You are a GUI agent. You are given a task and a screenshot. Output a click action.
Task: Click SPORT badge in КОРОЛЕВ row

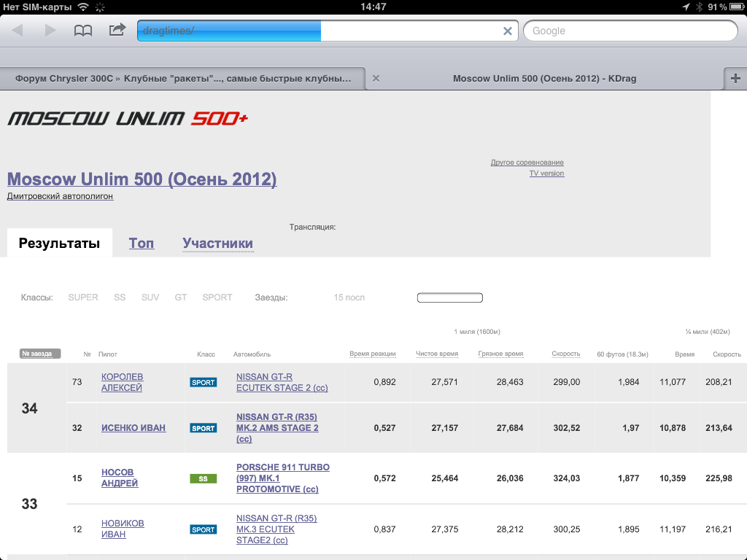204,382
